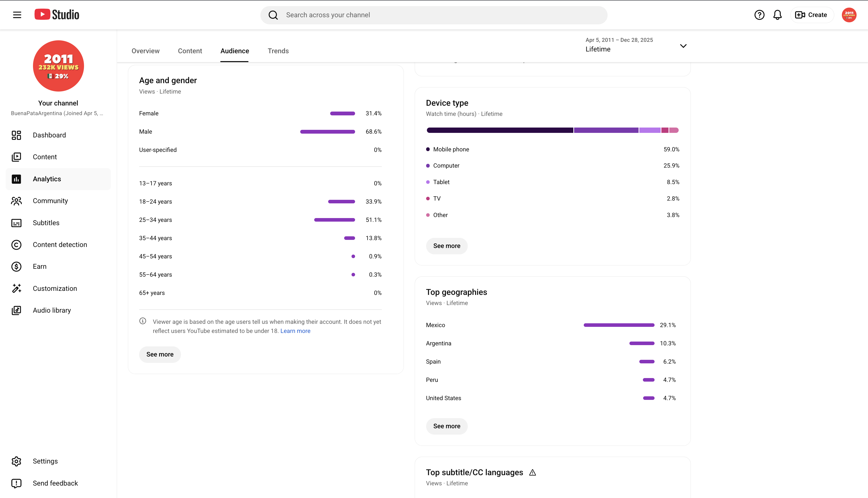The height and width of the screenshot is (498, 868).
Task: Click the Help question mark icon
Action: 759,15
